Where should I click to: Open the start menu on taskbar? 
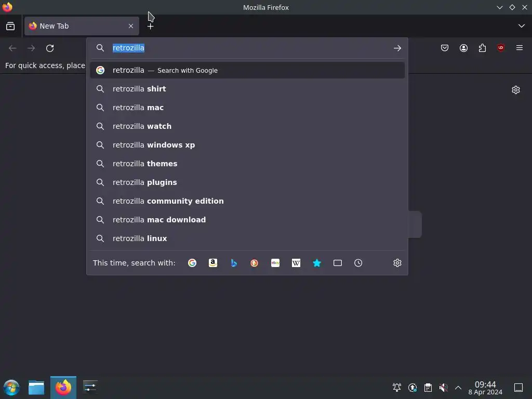click(x=11, y=388)
